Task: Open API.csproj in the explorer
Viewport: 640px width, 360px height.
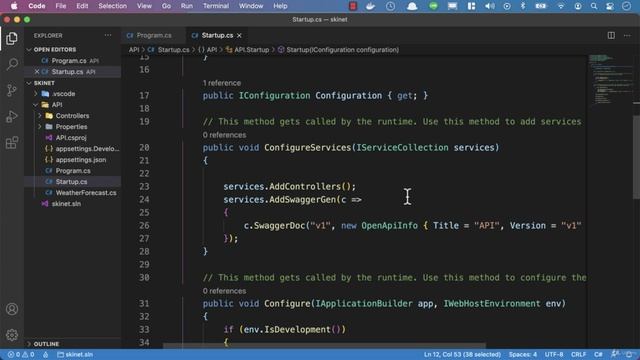Action: coord(71,138)
